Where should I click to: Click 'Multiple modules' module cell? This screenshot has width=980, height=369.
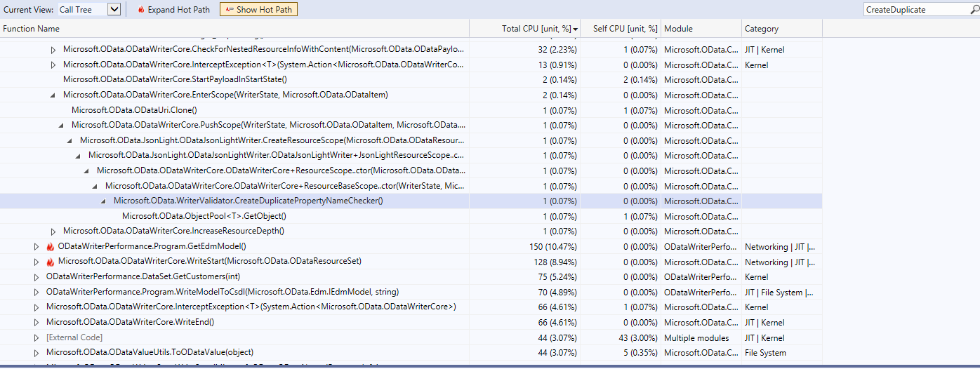[698, 337]
